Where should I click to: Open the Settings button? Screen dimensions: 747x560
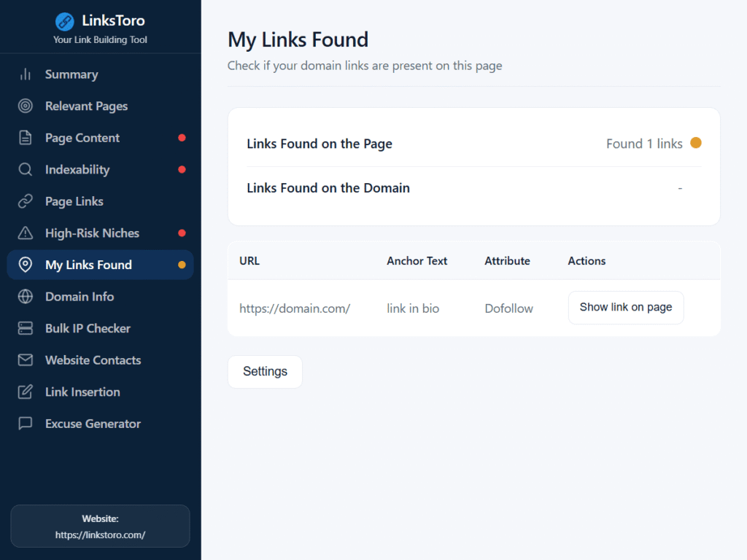tap(265, 371)
